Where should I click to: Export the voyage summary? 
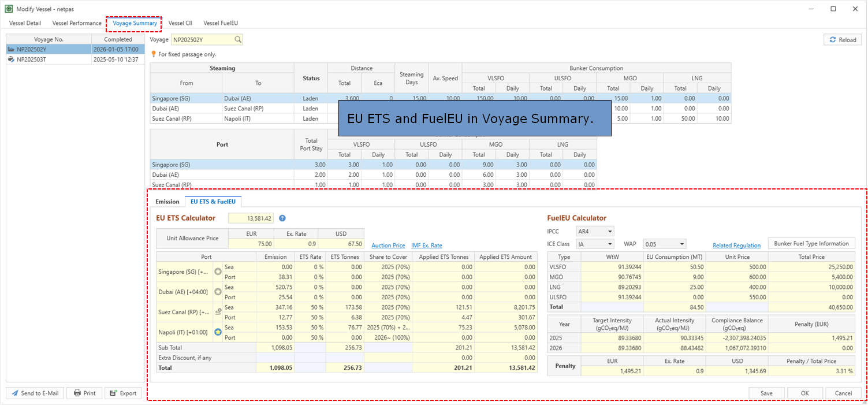123,393
